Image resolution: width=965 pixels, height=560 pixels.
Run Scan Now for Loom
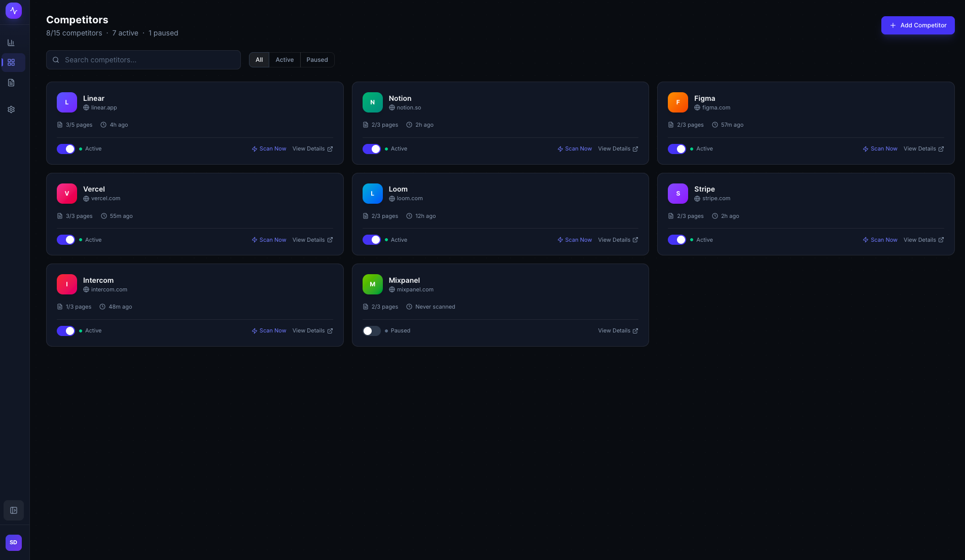point(575,240)
